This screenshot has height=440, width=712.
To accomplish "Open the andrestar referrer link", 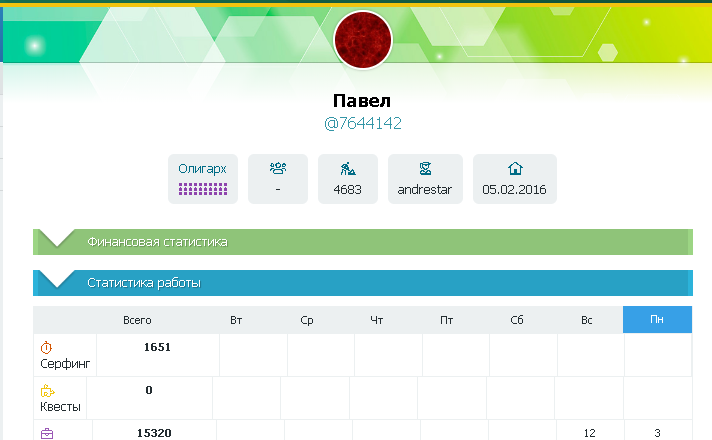I will (x=425, y=189).
